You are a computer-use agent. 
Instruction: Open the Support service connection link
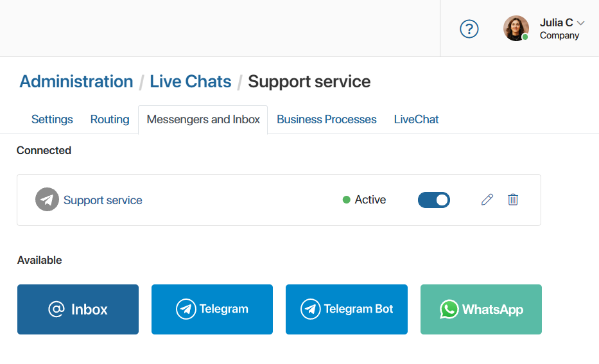(103, 200)
